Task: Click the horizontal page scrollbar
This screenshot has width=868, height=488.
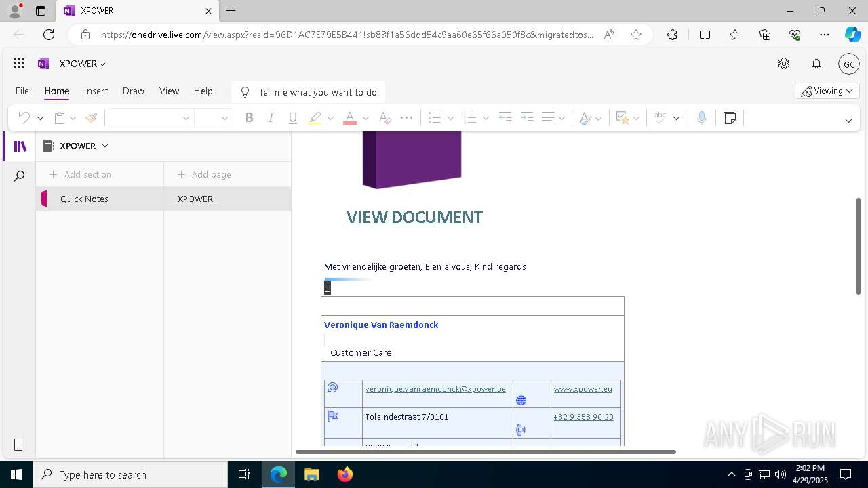Action: click(x=486, y=451)
